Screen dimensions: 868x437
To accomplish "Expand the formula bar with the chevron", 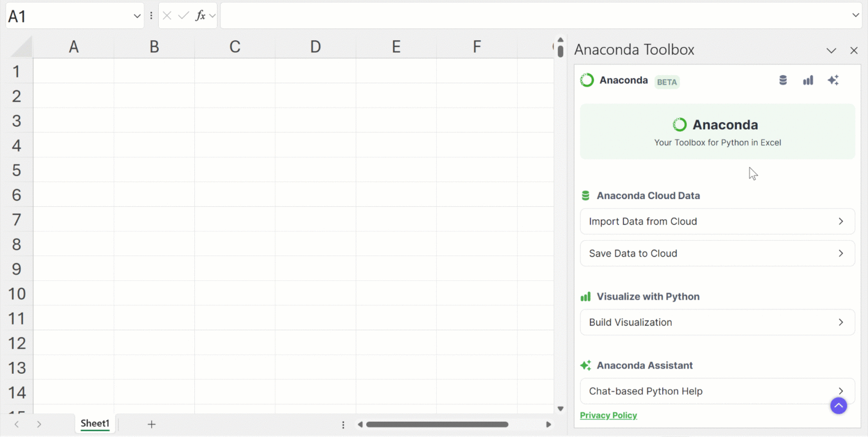I will point(856,15).
